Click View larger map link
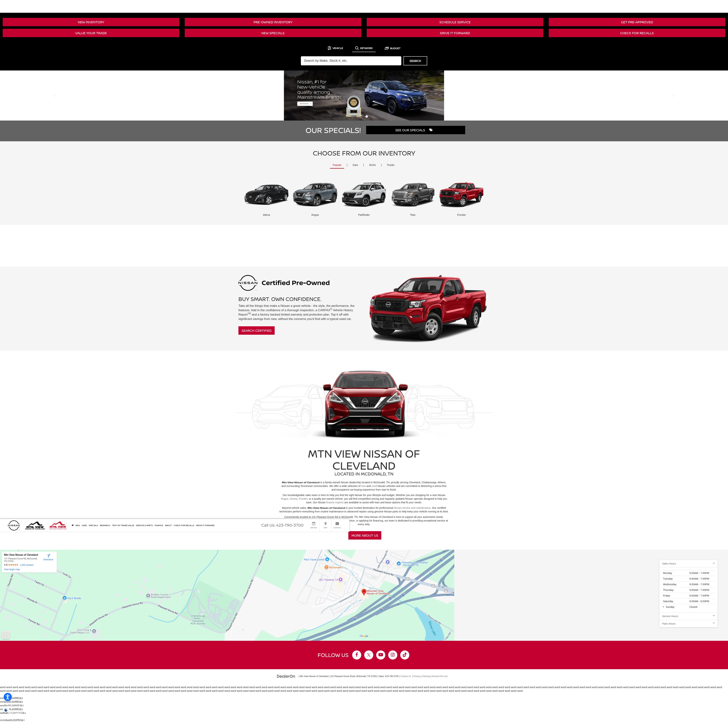728x722 pixels. coord(12,569)
